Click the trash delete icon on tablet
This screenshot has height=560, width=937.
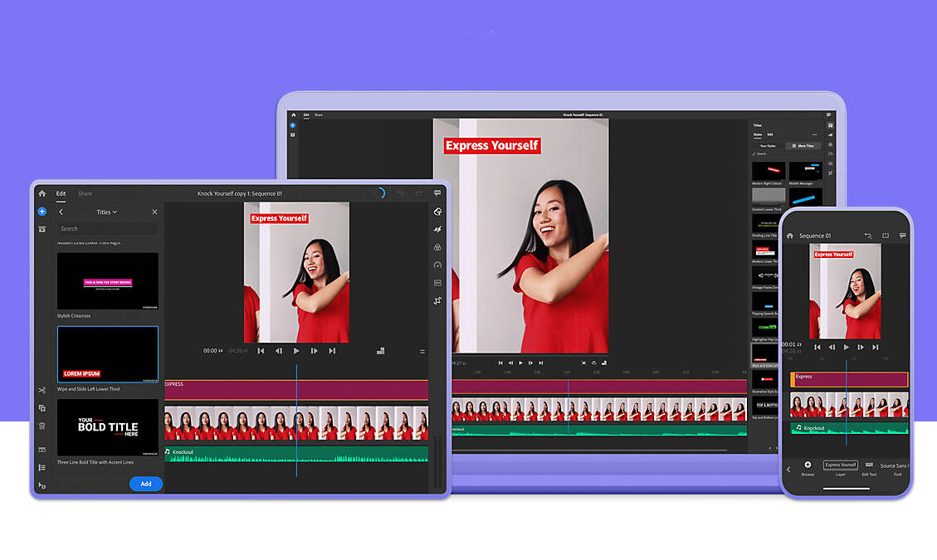[x=41, y=426]
